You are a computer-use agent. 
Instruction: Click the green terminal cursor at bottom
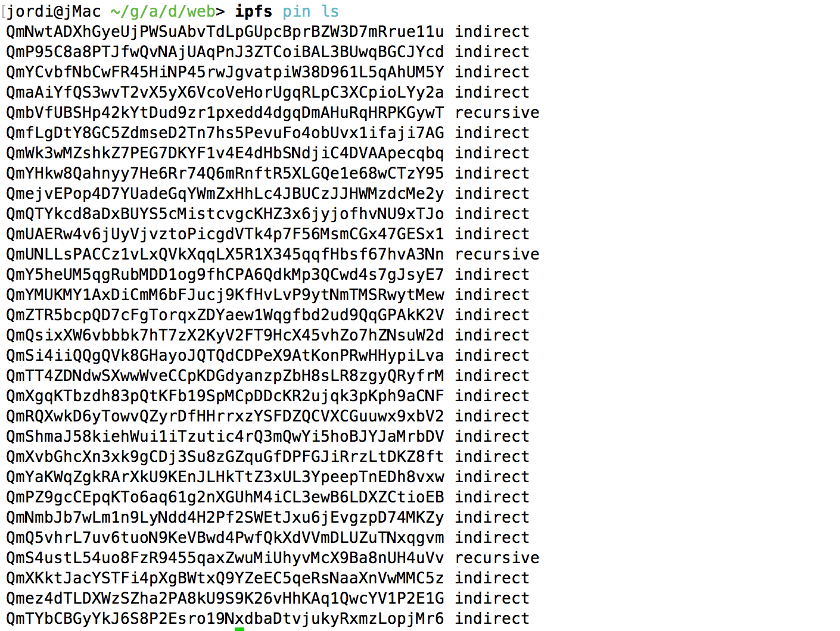click(239, 629)
